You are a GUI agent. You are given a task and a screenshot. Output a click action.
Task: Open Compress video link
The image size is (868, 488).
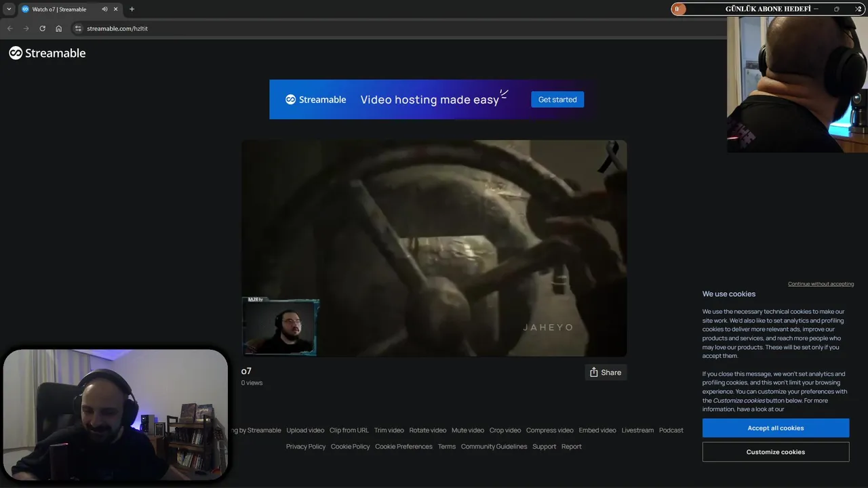pyautogui.click(x=550, y=430)
